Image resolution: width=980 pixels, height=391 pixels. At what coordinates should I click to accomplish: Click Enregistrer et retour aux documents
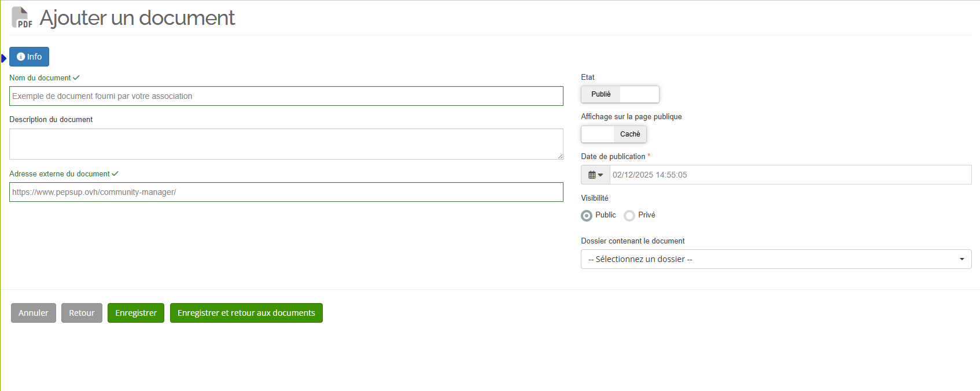[246, 313]
